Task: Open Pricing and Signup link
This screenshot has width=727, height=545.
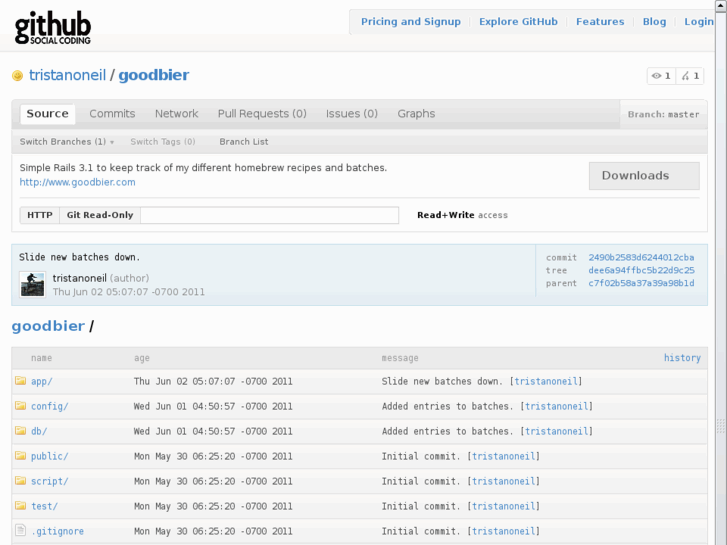Action: (411, 22)
